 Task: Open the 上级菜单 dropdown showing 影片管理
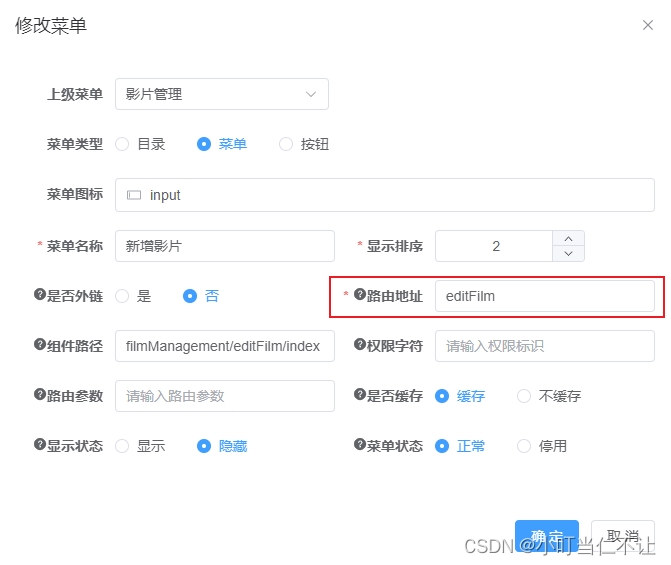(x=222, y=94)
